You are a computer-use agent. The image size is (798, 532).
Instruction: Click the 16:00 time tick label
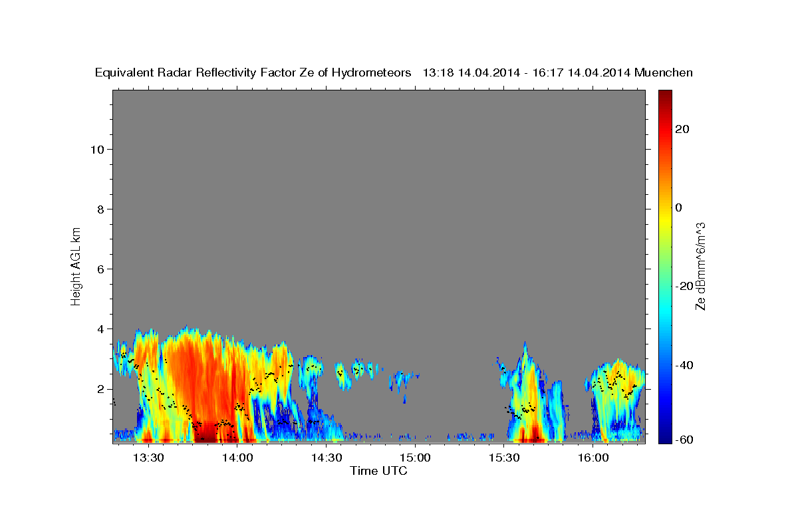coord(594,458)
